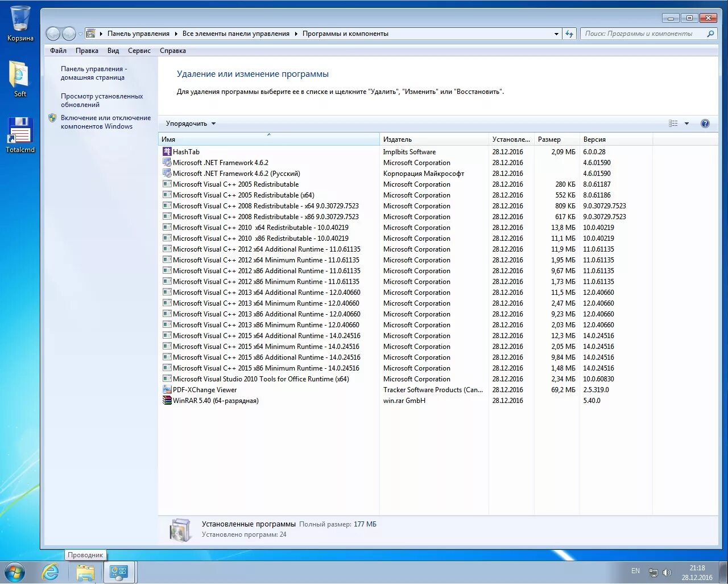
Task: Click the Control Panel taskbar icon
Action: tap(119, 572)
